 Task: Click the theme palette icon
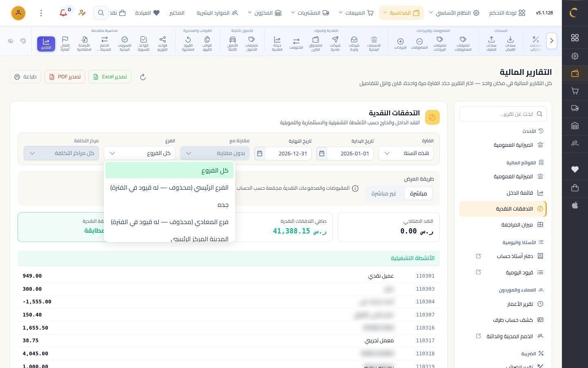(x=23, y=41)
